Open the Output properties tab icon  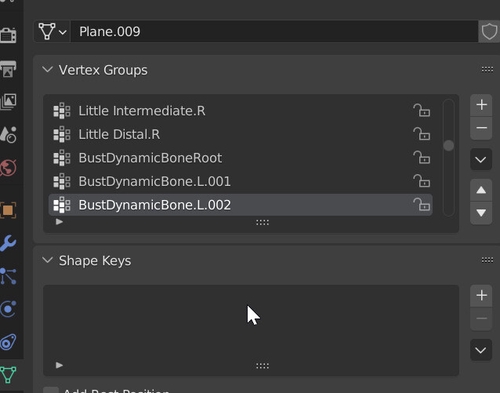coord(8,69)
